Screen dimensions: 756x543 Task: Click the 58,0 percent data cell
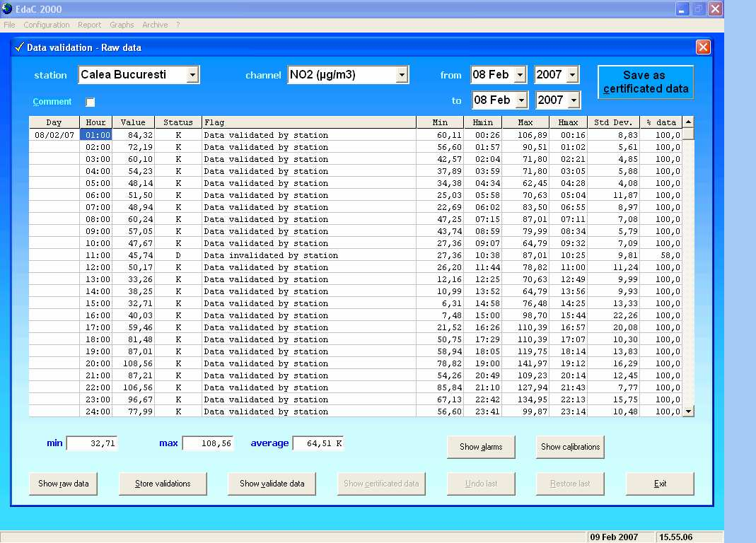661,255
